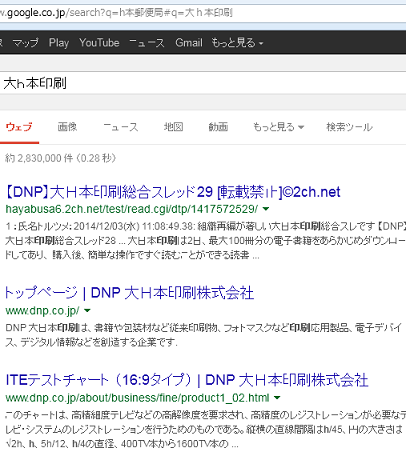
Task: Open 検索ツール options
Action: 349,127
